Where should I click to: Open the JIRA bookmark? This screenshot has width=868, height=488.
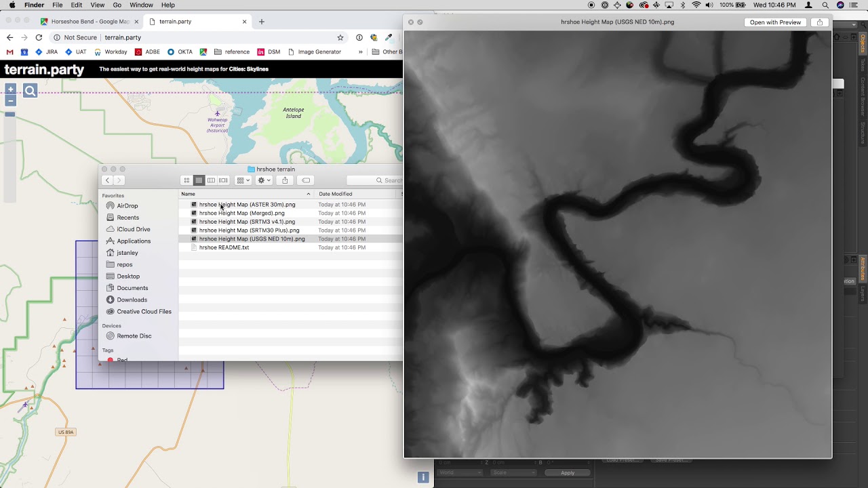coord(46,52)
